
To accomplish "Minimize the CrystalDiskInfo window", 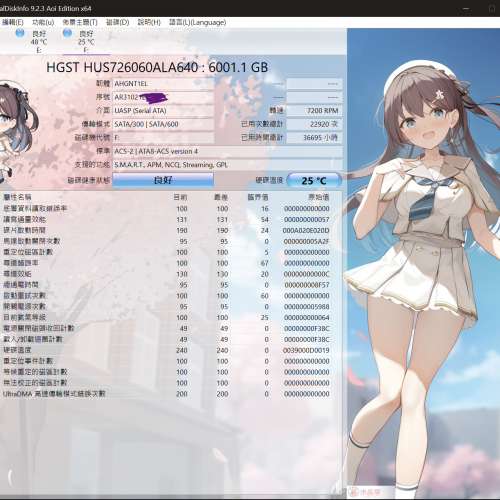I will 466,8.
